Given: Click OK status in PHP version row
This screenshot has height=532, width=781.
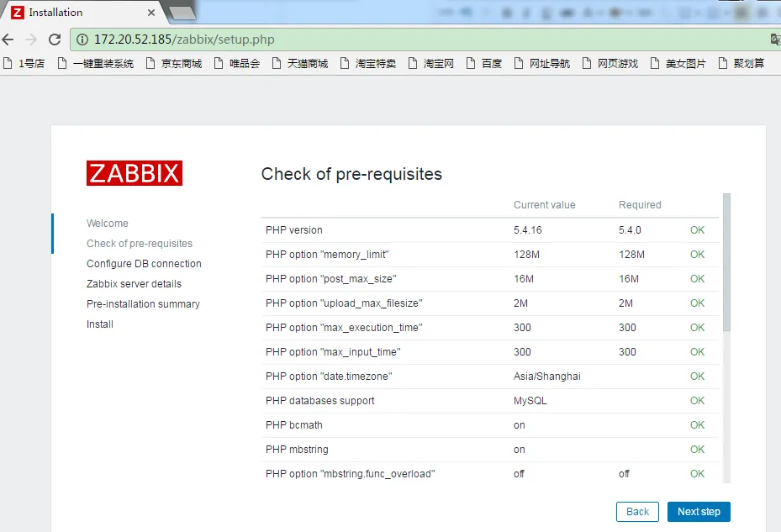Looking at the screenshot, I should point(697,230).
